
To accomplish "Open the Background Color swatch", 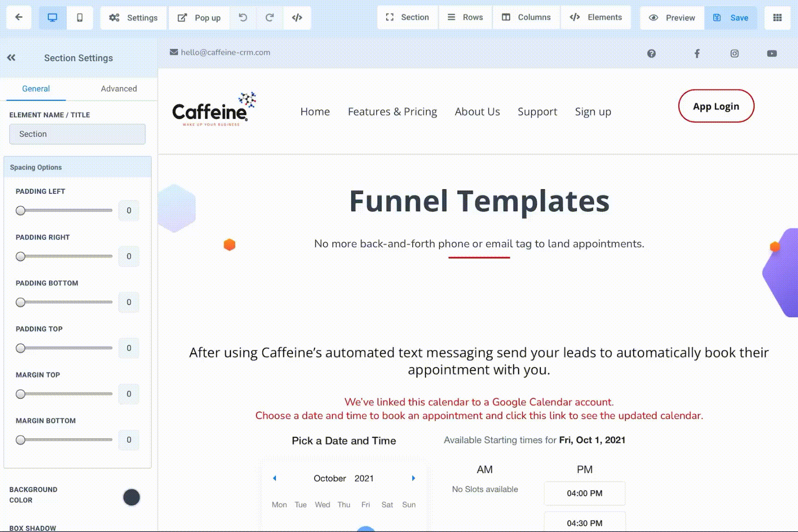I will pyautogui.click(x=132, y=497).
